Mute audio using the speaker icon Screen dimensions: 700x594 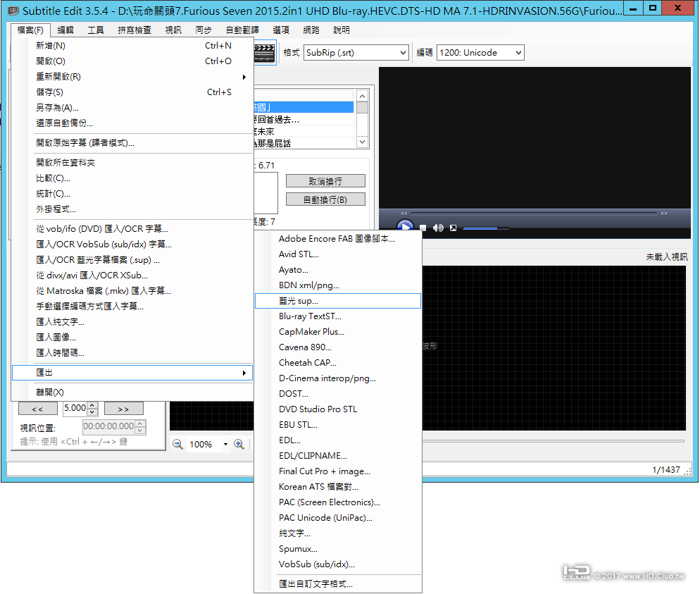click(x=438, y=228)
